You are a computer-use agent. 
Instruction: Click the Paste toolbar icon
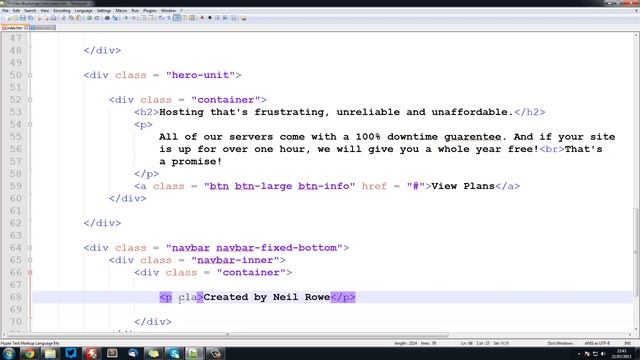(79, 18)
